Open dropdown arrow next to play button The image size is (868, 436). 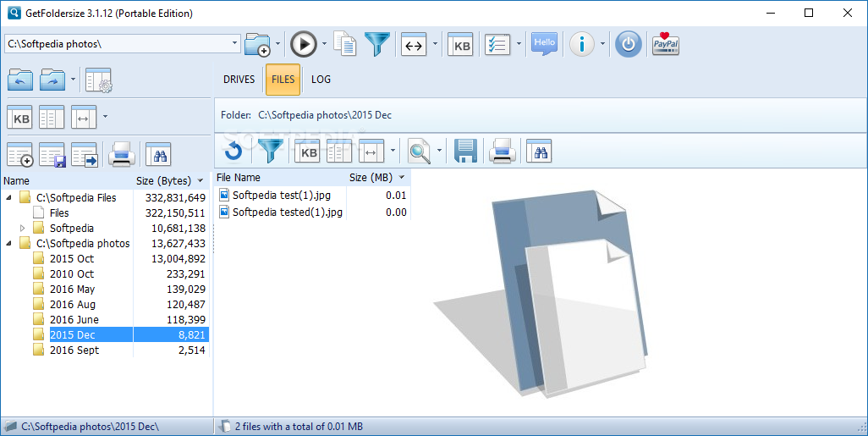point(324,44)
